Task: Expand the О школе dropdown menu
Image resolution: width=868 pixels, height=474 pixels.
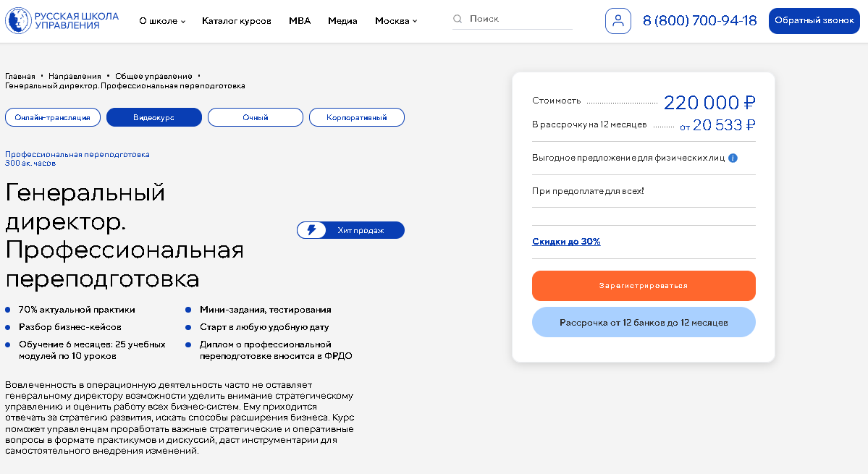Action: tap(162, 21)
